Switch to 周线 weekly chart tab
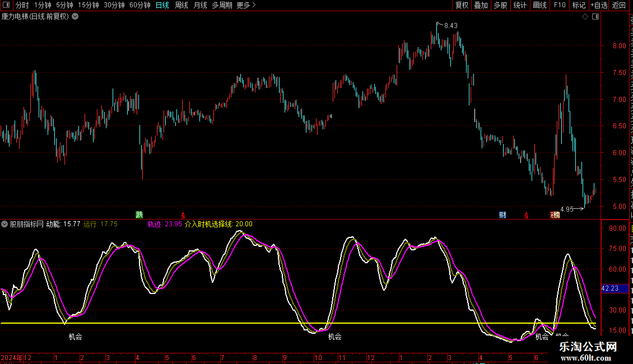 pos(181,5)
